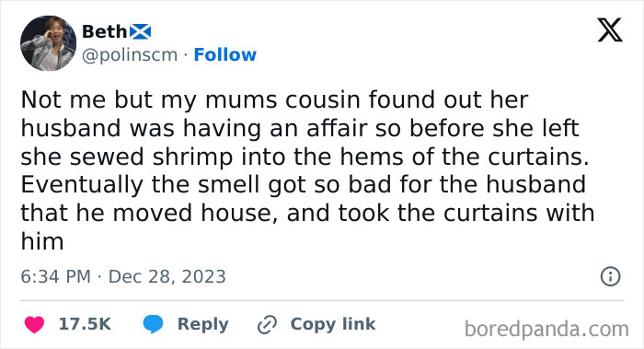This screenshot has width=644, height=349.
Task: Click the Reply label
Action: pos(203,324)
